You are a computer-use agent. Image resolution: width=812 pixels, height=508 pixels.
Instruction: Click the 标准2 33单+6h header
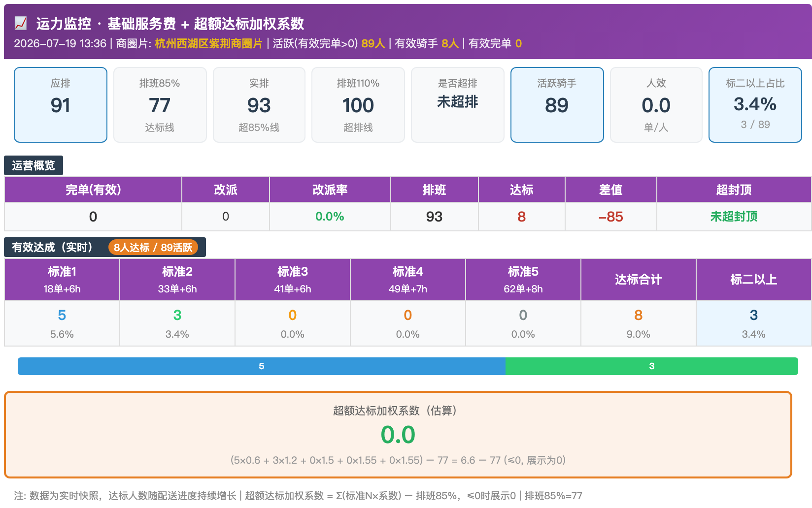pos(177,280)
